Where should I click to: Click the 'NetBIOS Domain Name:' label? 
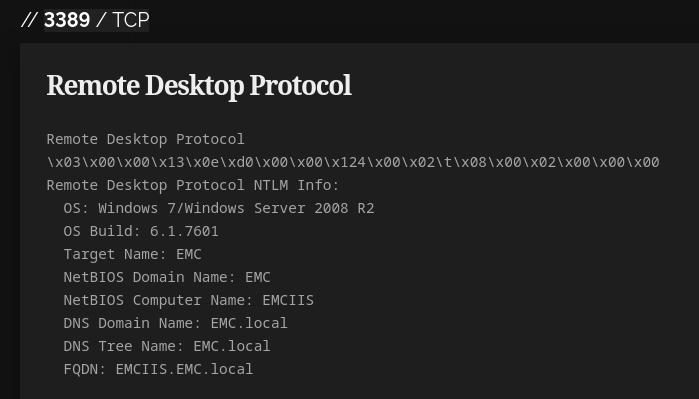pyautogui.click(x=149, y=277)
